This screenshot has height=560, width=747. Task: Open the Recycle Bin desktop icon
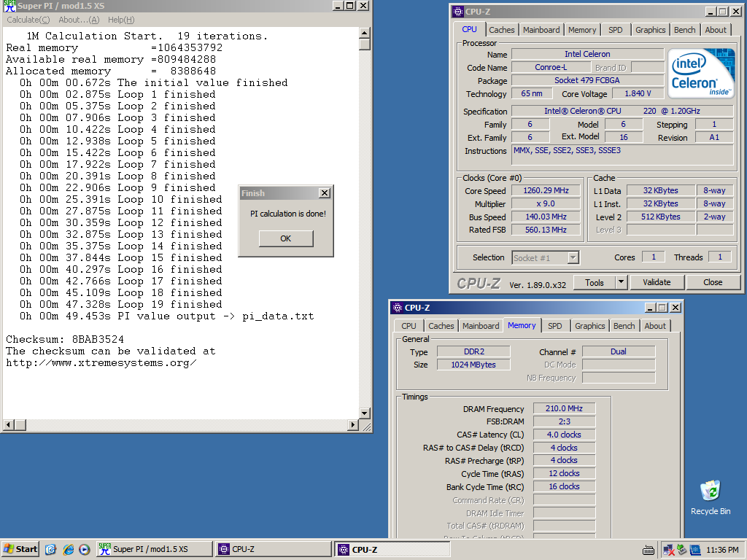pos(711,497)
